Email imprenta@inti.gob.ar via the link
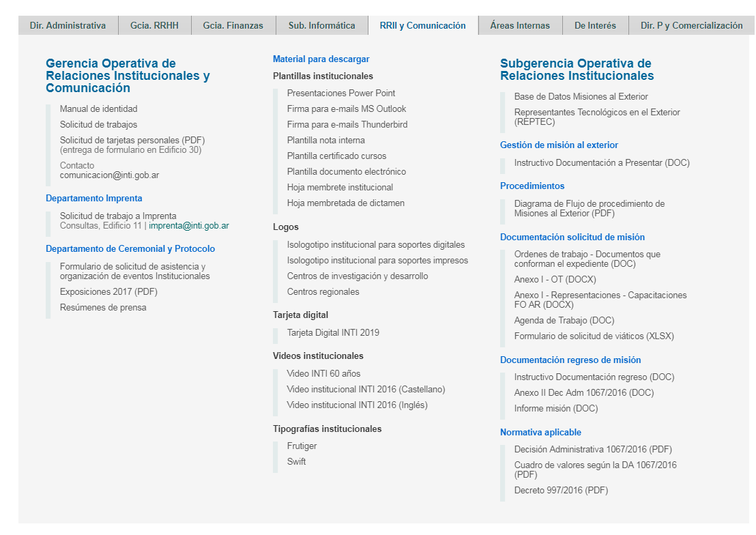The height and width of the screenshot is (535, 756). (189, 226)
